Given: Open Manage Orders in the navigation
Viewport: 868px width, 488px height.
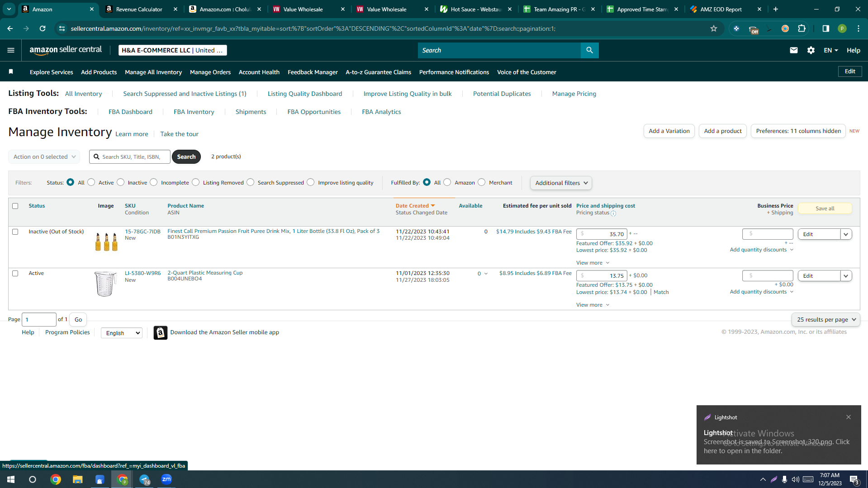Looking at the screenshot, I should [x=210, y=72].
